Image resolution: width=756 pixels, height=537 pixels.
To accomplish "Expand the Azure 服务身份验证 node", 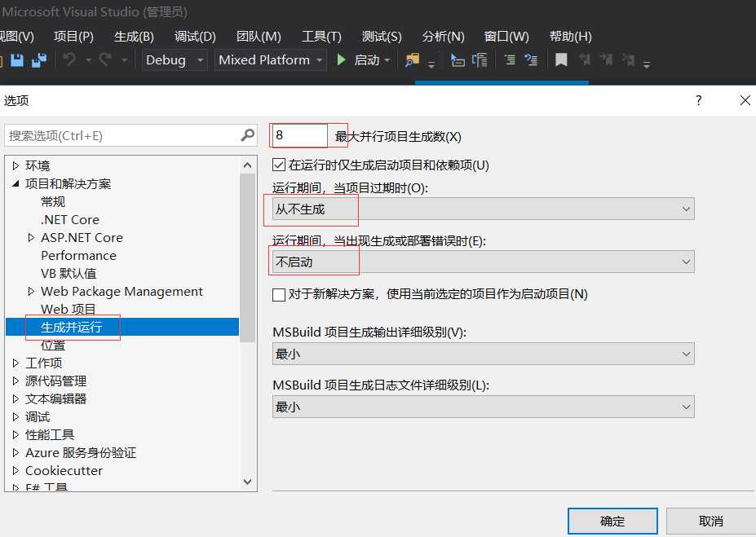I will (x=15, y=453).
